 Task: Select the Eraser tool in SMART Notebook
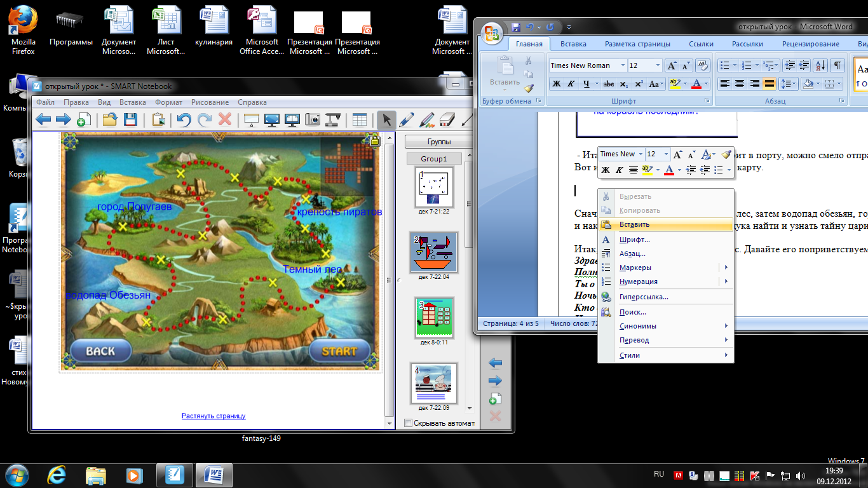(x=447, y=119)
